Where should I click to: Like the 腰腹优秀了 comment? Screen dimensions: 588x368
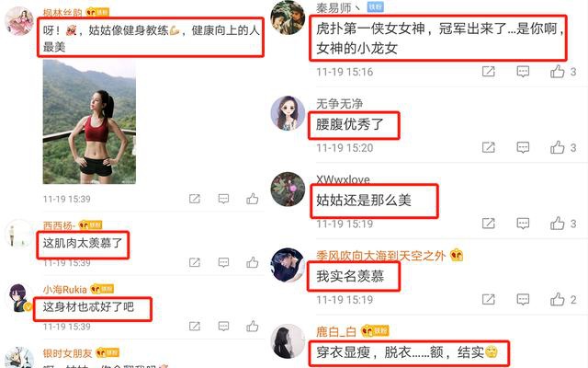click(558, 147)
